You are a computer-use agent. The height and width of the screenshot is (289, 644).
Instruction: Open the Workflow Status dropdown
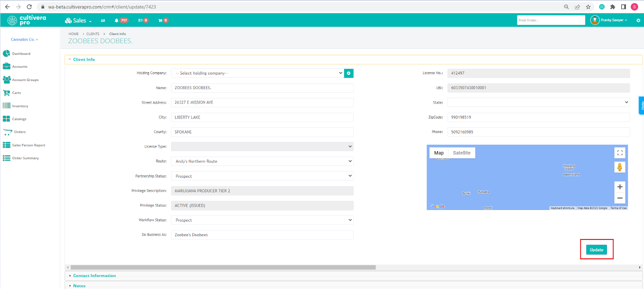(x=262, y=220)
